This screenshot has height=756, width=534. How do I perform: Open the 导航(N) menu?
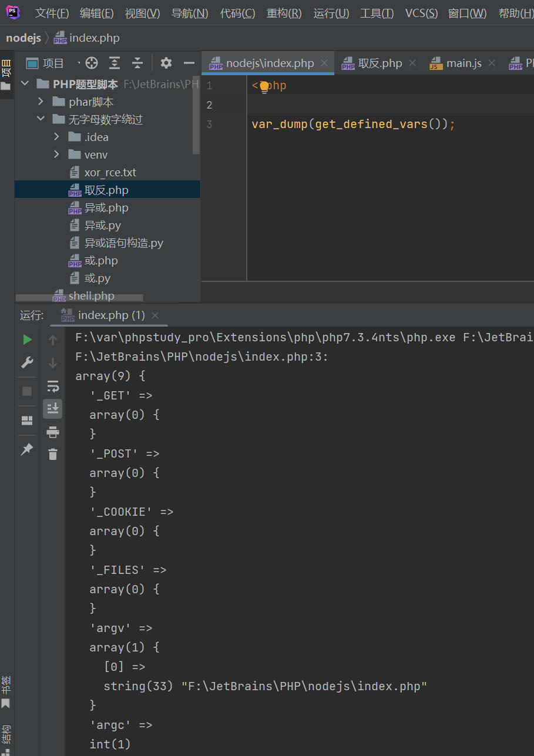click(190, 13)
